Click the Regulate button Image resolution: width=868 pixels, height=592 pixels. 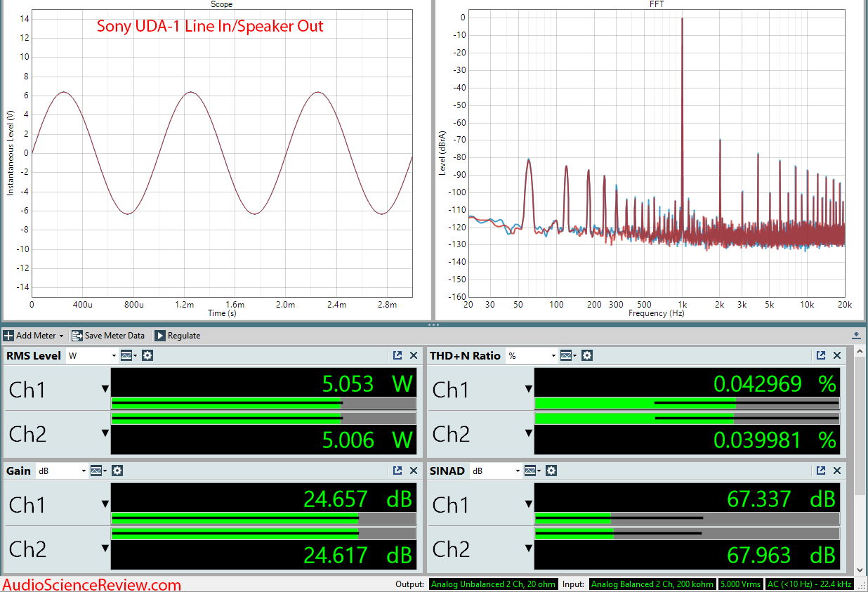coord(178,336)
